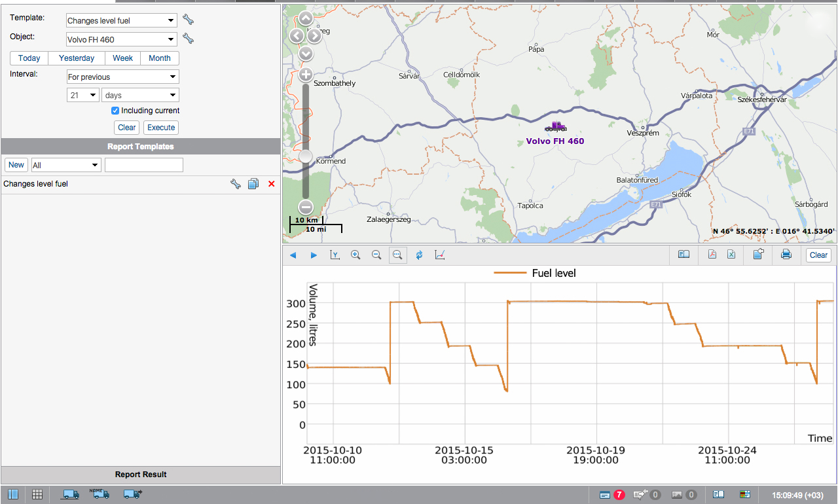
Task: Expand the days interval unit dropdown
Action: point(140,96)
